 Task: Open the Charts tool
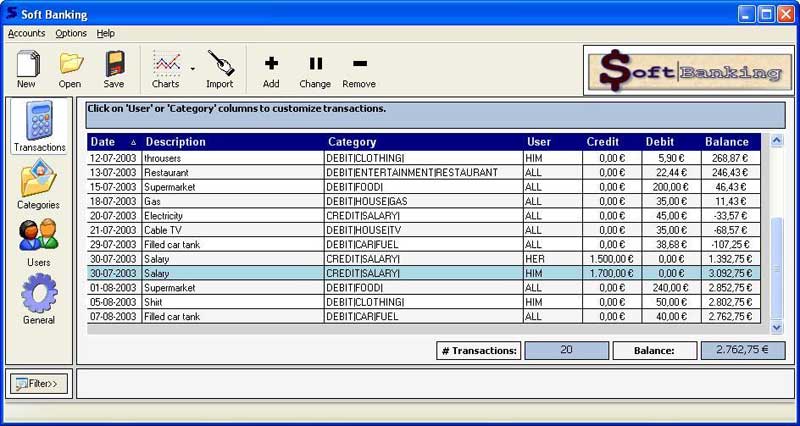click(166, 69)
